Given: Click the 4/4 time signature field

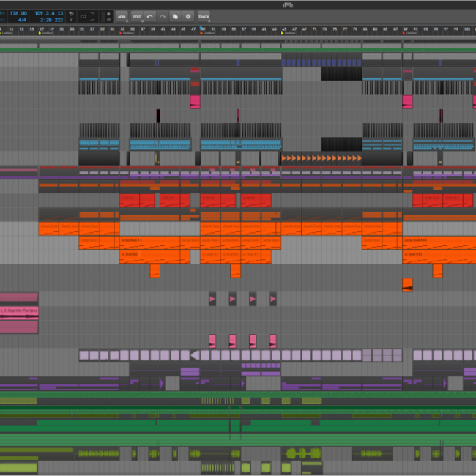Looking at the screenshot, I should pos(21,20).
